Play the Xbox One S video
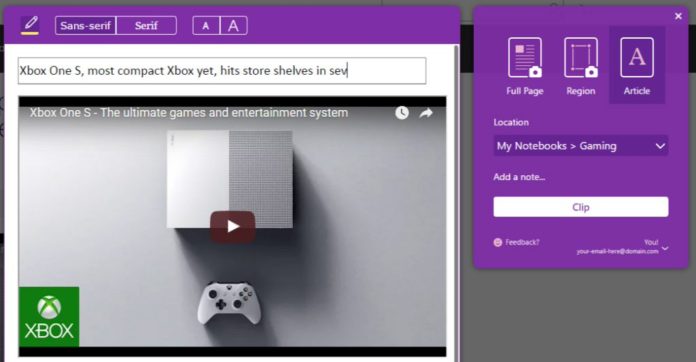This screenshot has height=362, width=696. 233,227
